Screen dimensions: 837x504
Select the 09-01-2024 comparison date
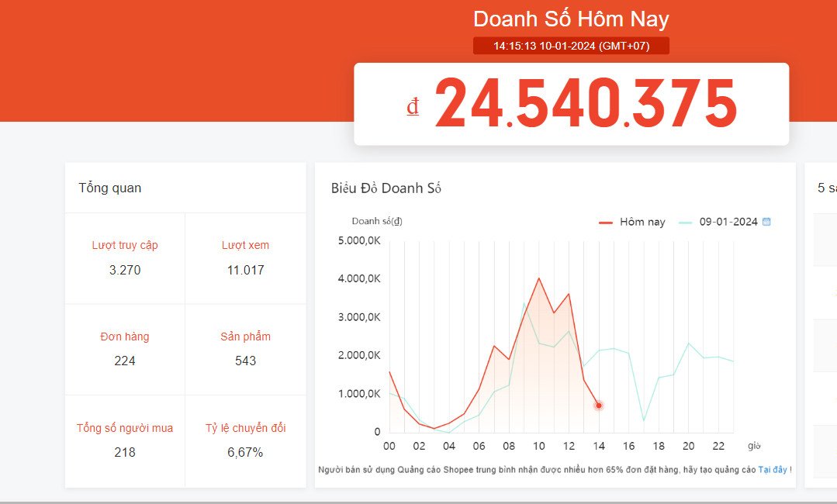(728, 222)
